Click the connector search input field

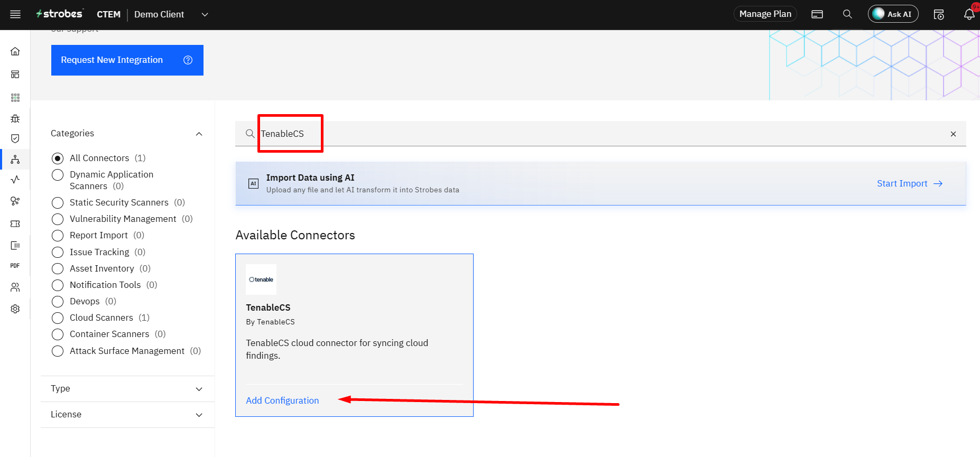click(600, 134)
